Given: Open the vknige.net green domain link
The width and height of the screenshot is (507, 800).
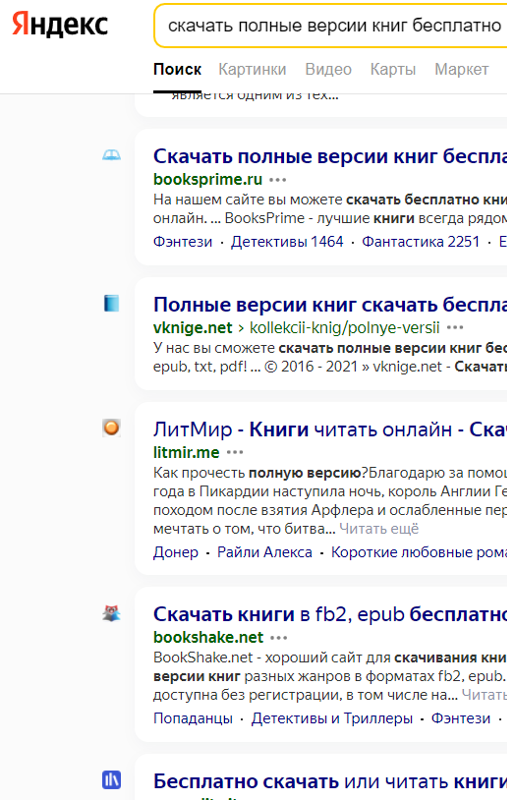Looking at the screenshot, I should (193, 328).
